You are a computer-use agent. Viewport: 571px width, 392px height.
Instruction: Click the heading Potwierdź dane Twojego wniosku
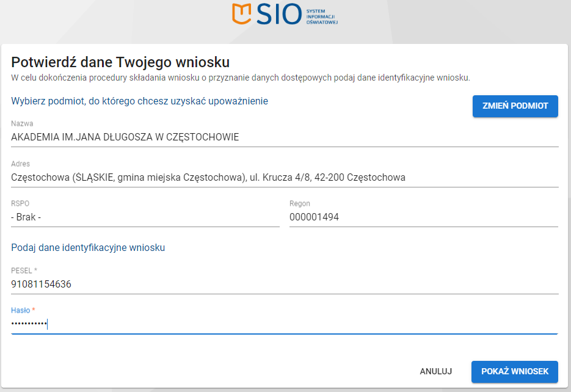120,62
